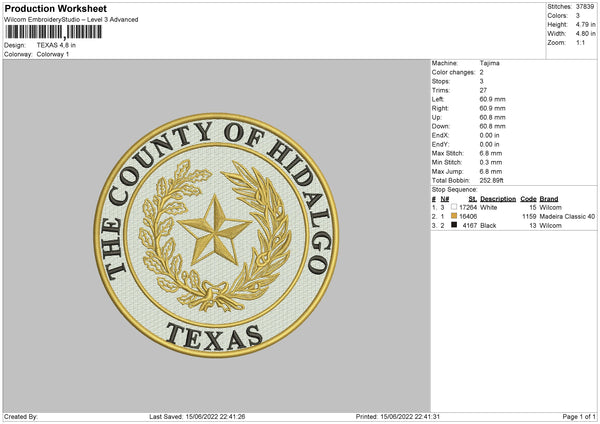Click the Max Jump value 6.8 mm
600x424 pixels.
pyautogui.click(x=491, y=171)
